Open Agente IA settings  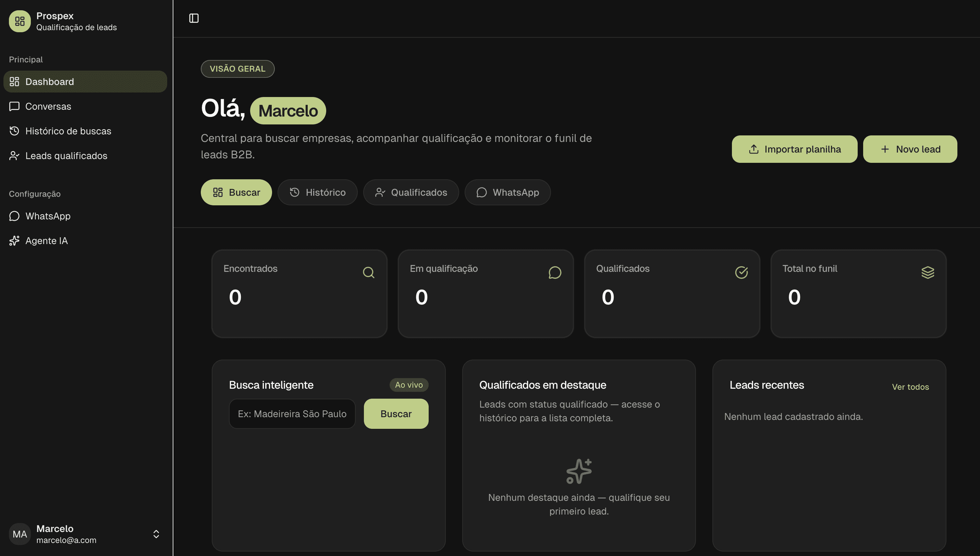(x=85, y=241)
